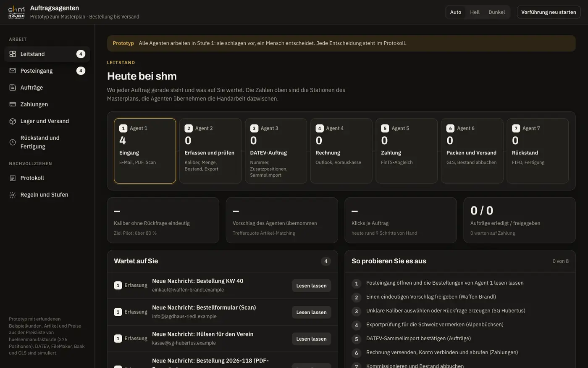
Task: Switch theme to Hell
Action: (x=475, y=12)
